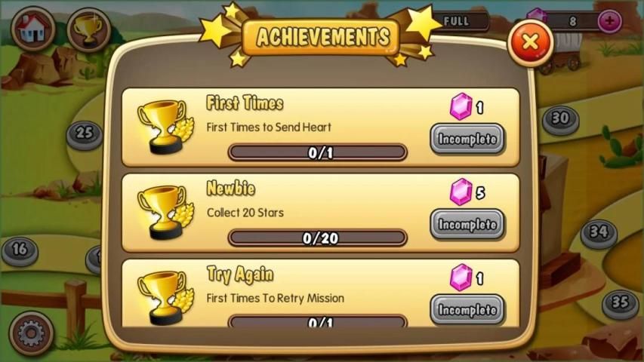The width and height of the screenshot is (644, 362).
Task: Open the settings gear icon
Action: click(x=31, y=333)
